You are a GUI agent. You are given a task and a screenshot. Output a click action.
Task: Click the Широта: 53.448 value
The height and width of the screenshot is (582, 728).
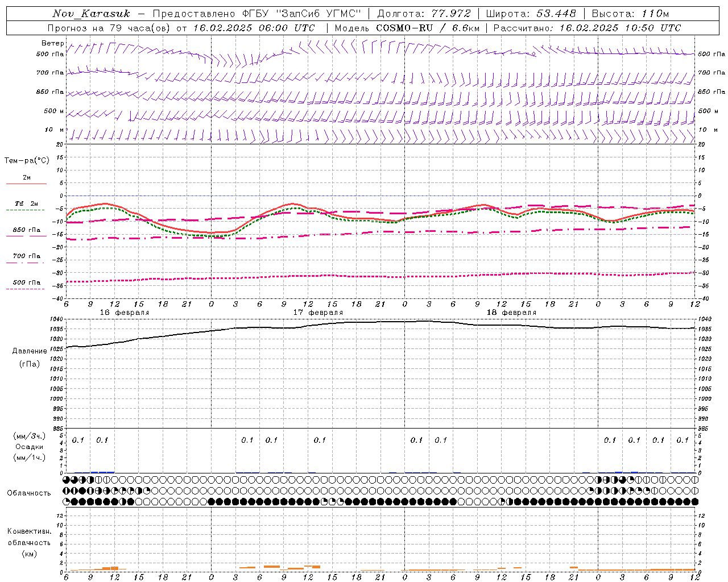pyautogui.click(x=531, y=14)
